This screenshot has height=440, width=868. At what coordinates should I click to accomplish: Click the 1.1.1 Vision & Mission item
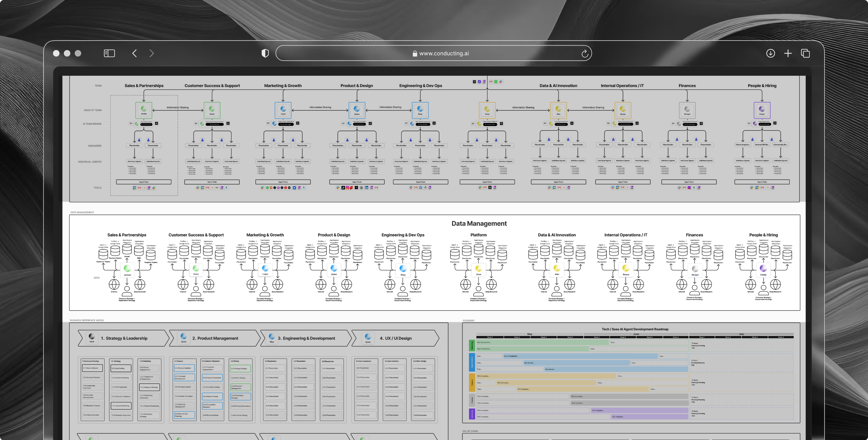pos(92,368)
